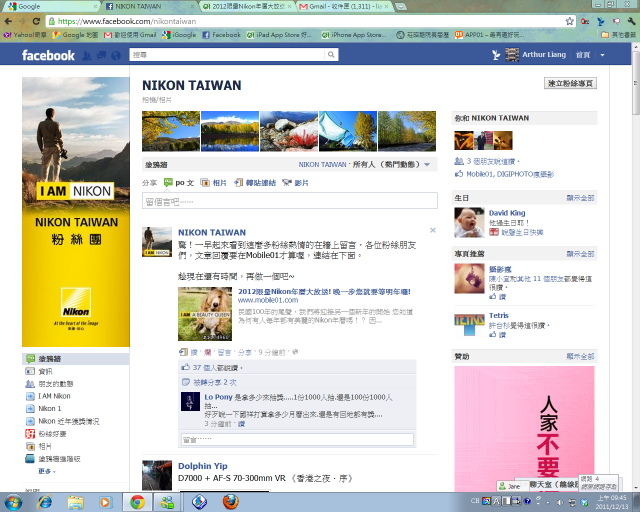Click the browser address bar
This screenshot has height=512, width=640.
(304, 21)
